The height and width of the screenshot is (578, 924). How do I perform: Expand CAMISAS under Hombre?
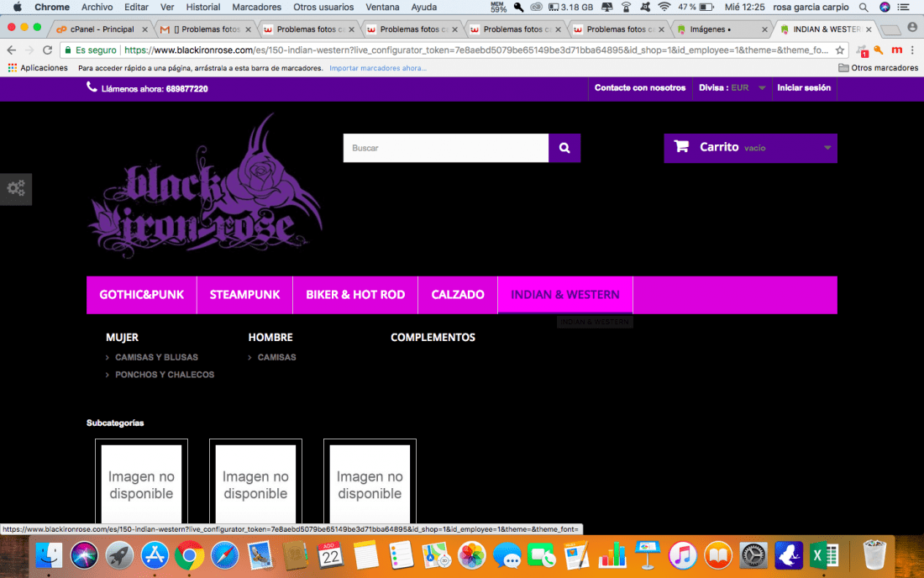tap(276, 357)
